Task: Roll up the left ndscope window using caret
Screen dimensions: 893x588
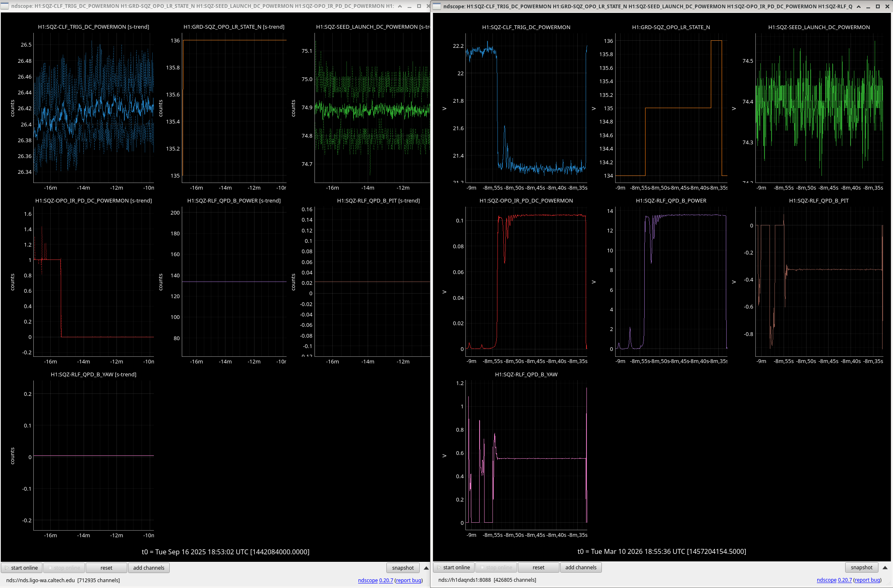Action: tap(400, 6)
